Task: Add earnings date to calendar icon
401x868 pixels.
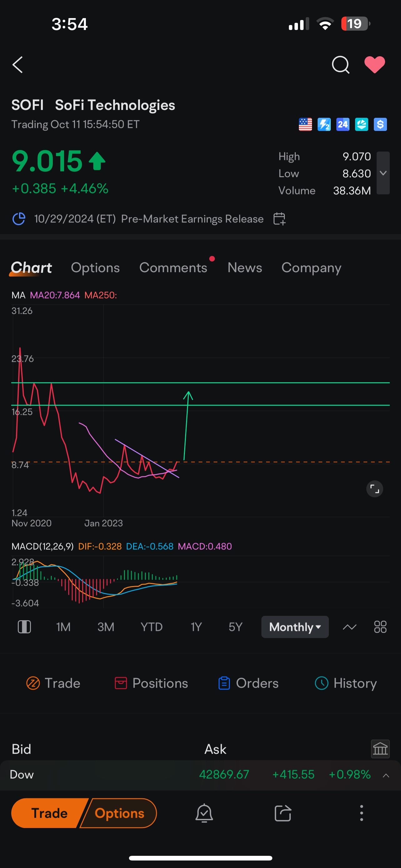Action: [x=279, y=219]
